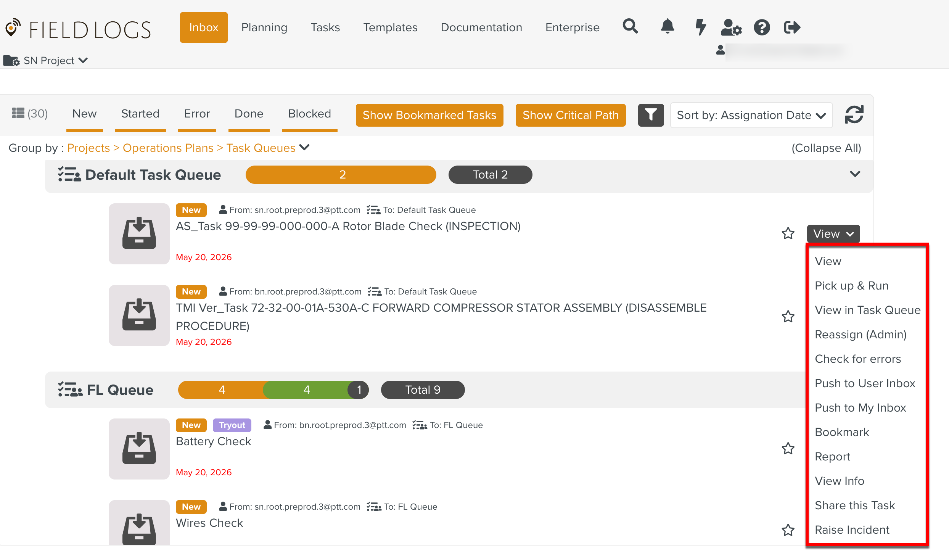The height and width of the screenshot is (560, 949).
Task: Open the Documentation tab
Action: pyautogui.click(x=481, y=27)
